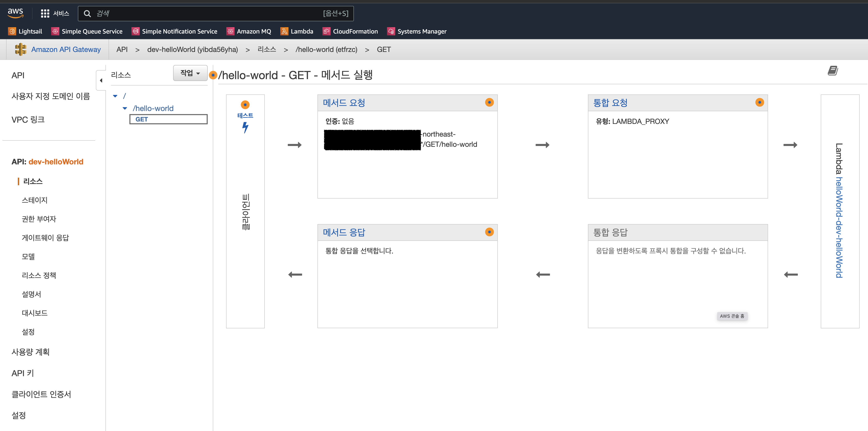Click the Systems Manager shortcut icon
868x431 pixels.
point(391,31)
